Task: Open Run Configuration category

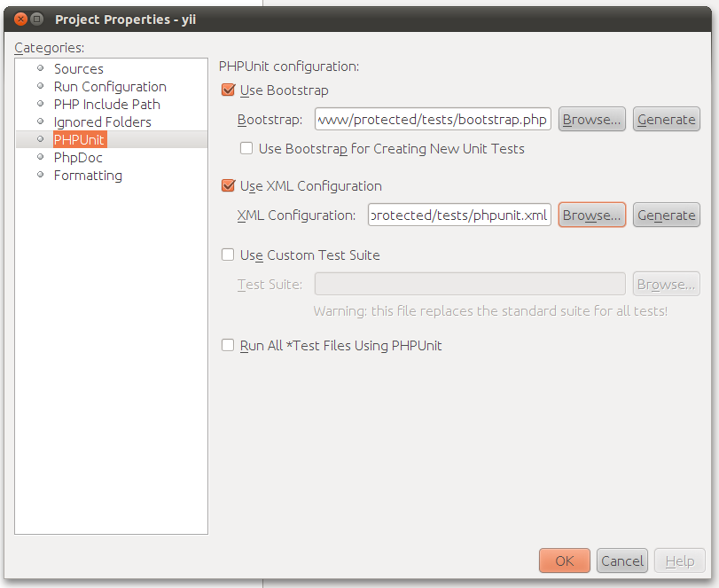Action: tap(110, 87)
